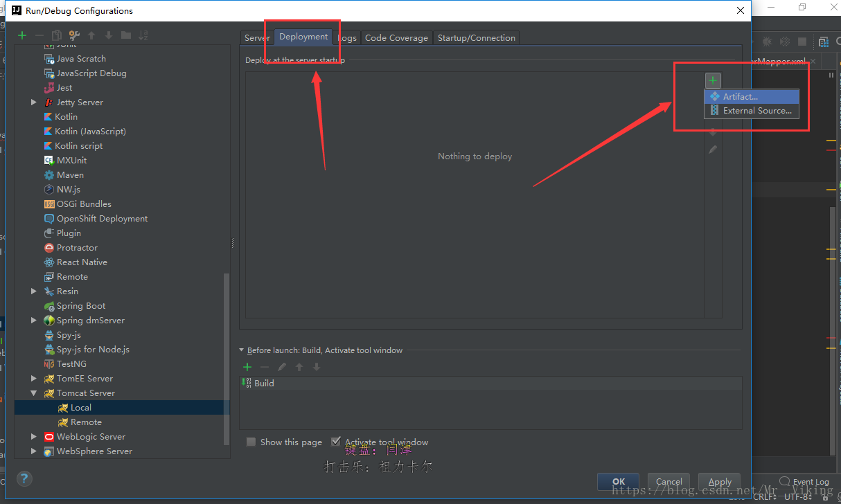This screenshot has height=504, width=841.
Task: Click the CRLF line separator in status bar
Action: (765, 496)
